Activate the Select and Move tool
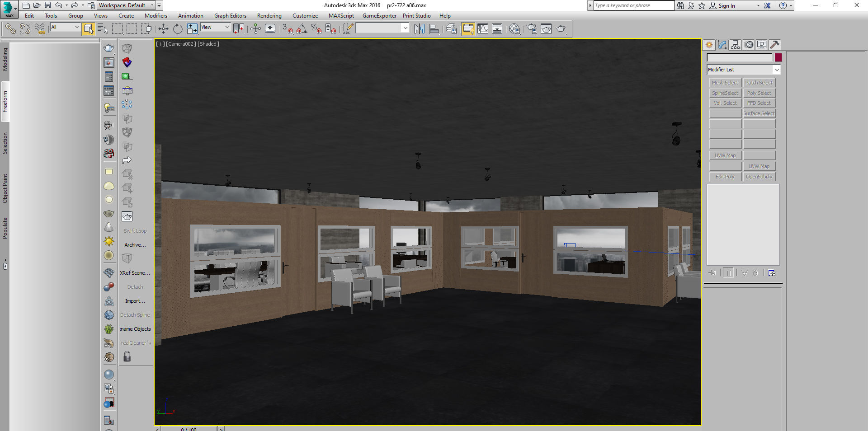 coord(163,29)
